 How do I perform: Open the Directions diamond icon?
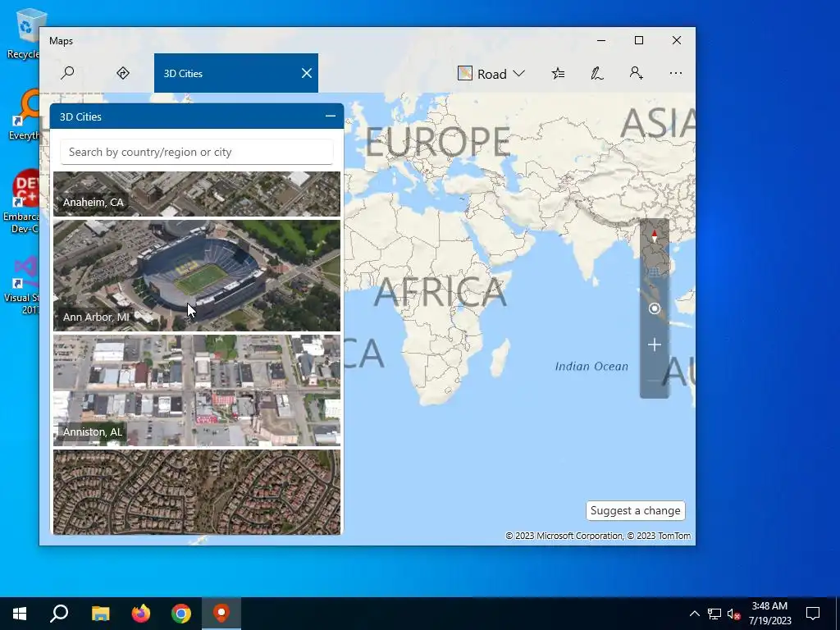point(123,73)
